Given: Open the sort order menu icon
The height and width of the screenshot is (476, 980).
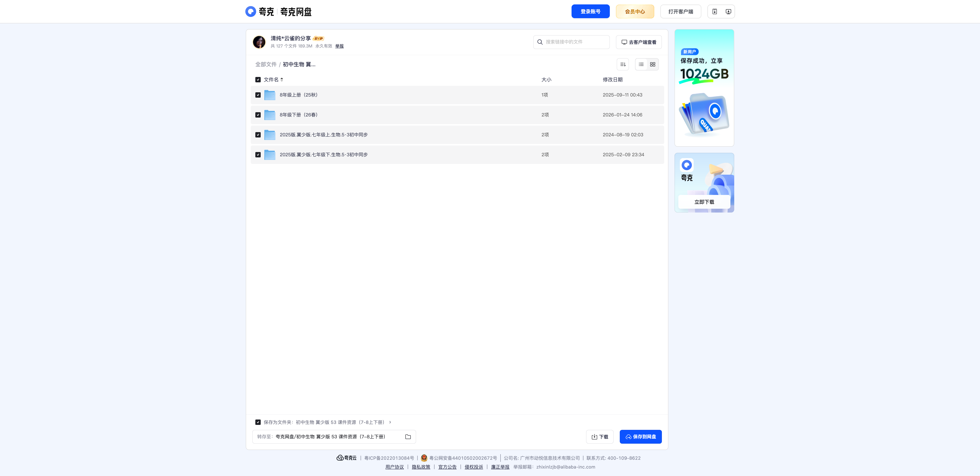Looking at the screenshot, I should tap(623, 64).
